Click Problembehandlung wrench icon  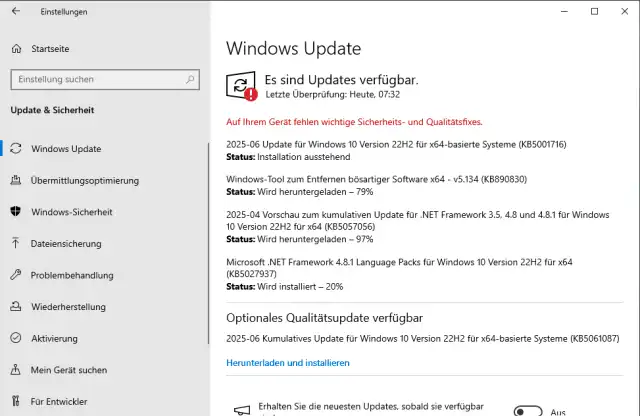tap(16, 275)
